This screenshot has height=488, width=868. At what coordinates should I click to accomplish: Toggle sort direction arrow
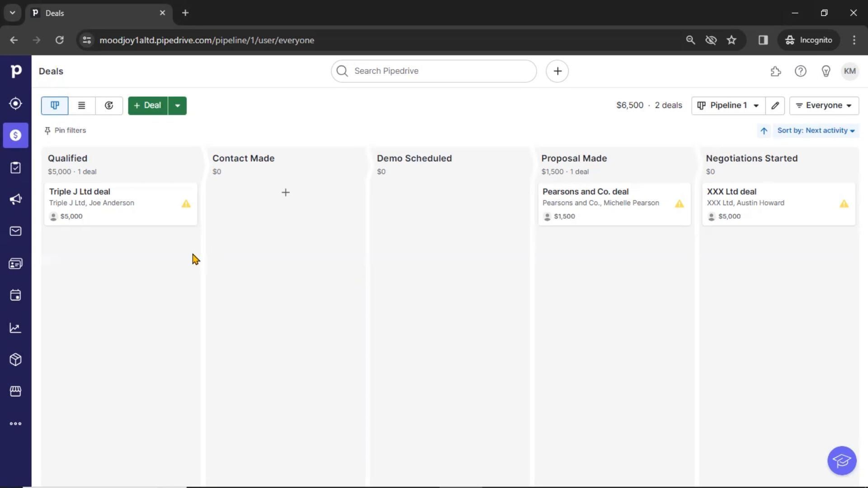(x=764, y=131)
